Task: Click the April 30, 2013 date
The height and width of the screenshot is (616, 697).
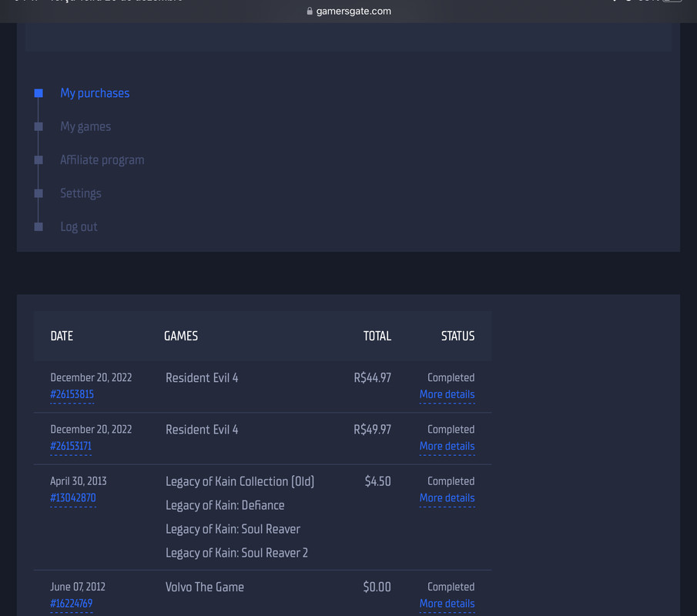Action: (x=79, y=481)
